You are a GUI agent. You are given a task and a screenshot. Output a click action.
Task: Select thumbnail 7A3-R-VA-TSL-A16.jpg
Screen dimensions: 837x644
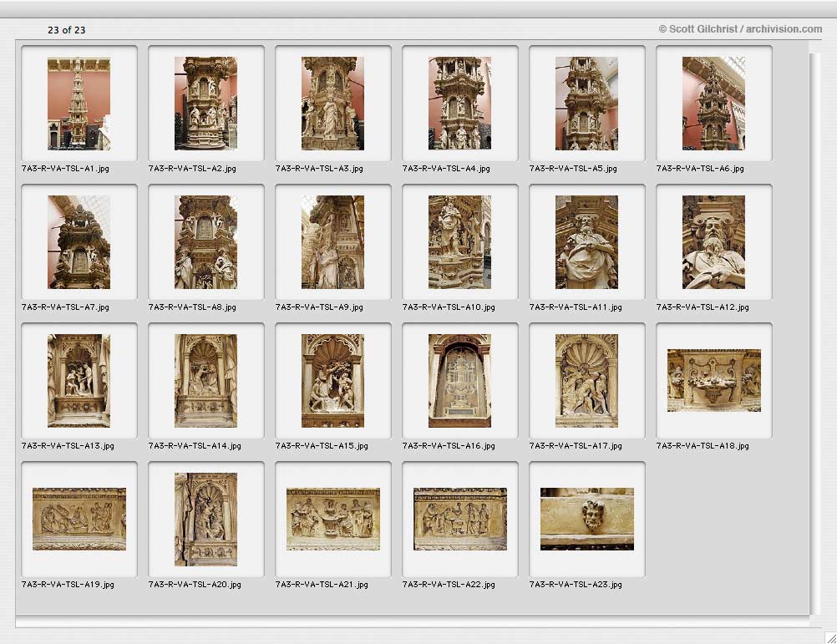click(x=459, y=381)
